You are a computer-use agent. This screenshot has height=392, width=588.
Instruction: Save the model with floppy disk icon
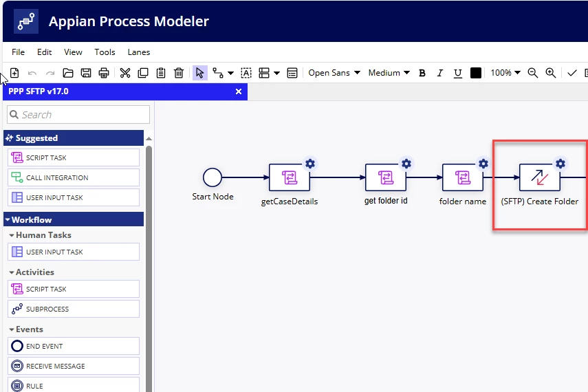(x=86, y=73)
